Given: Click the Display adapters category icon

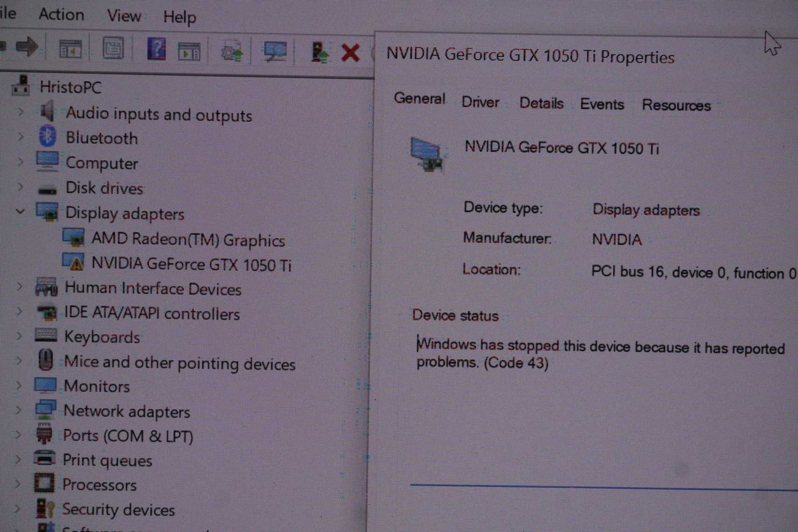Looking at the screenshot, I should (47, 211).
